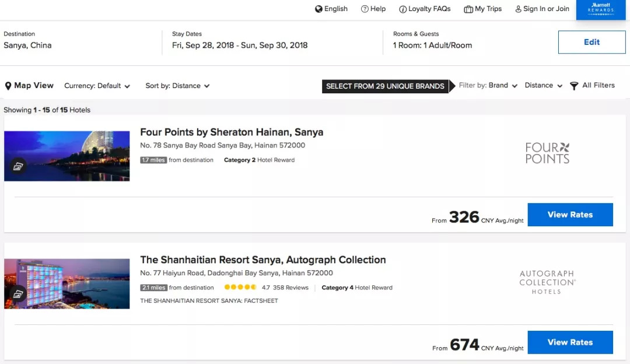Click Edit search button
Image resolution: width=630 pixels, height=364 pixels.
[x=591, y=42]
